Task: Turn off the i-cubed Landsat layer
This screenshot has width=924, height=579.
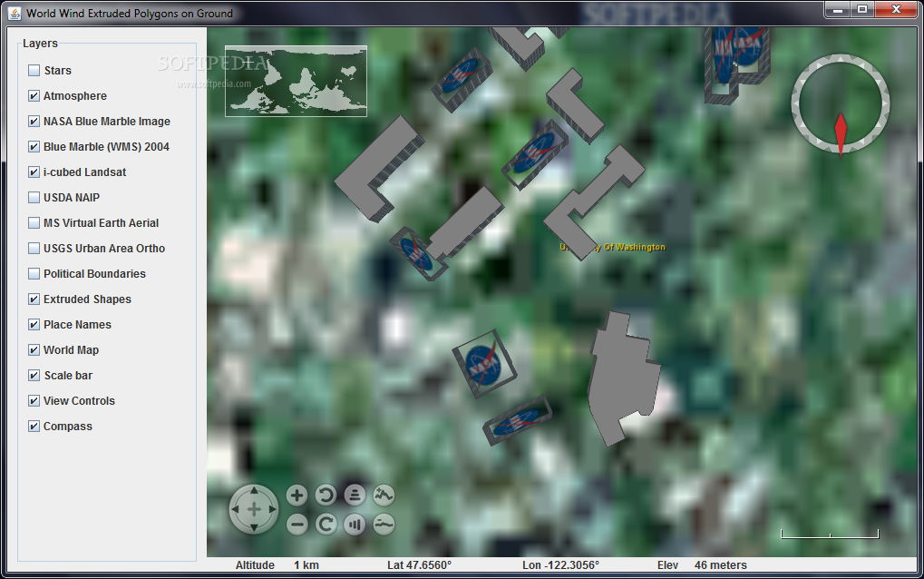Action: point(34,172)
